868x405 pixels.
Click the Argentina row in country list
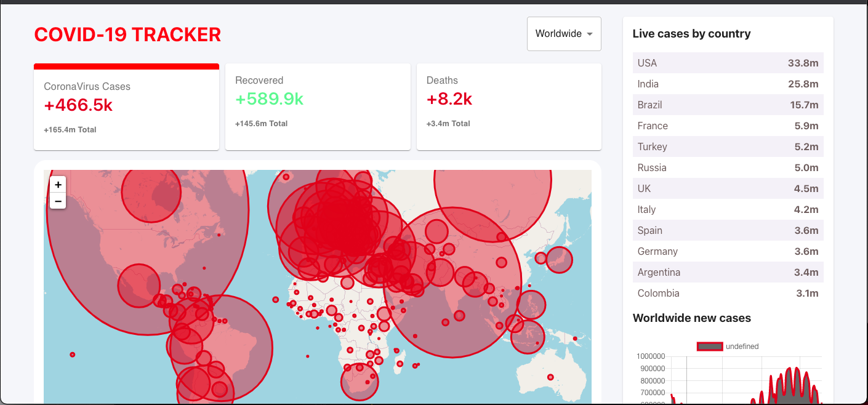pos(728,272)
